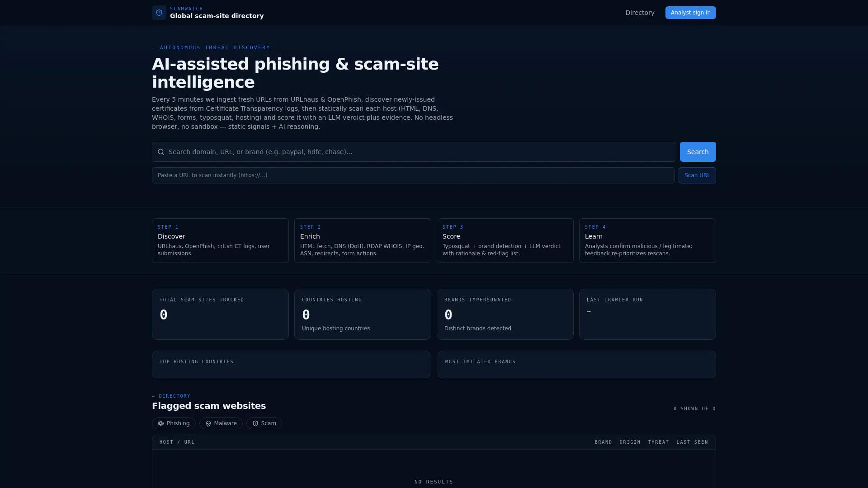Click the Countries hosting stat card

pos(363,314)
